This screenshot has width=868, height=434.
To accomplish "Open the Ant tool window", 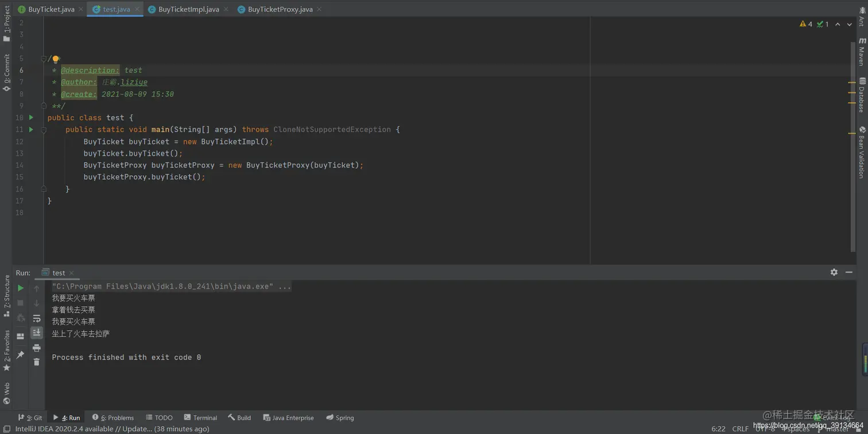I will pos(862,17).
